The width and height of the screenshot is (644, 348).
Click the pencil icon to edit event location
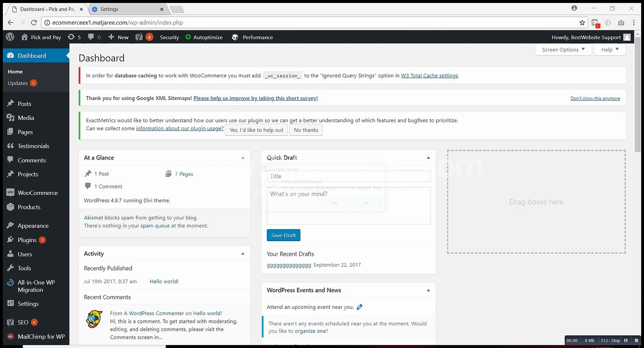click(x=359, y=307)
